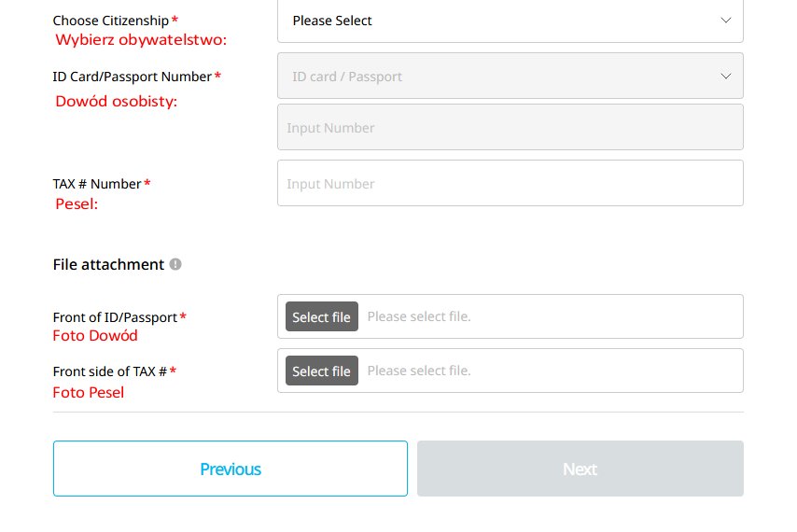Open the Choose Citizenship 'Please Select' dropdown

click(510, 21)
